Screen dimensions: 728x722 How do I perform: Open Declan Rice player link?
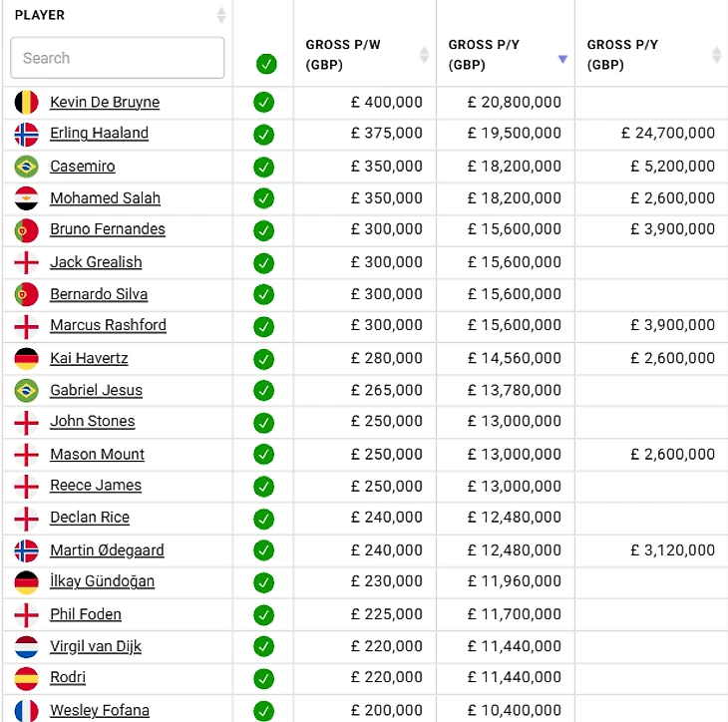[x=90, y=518]
